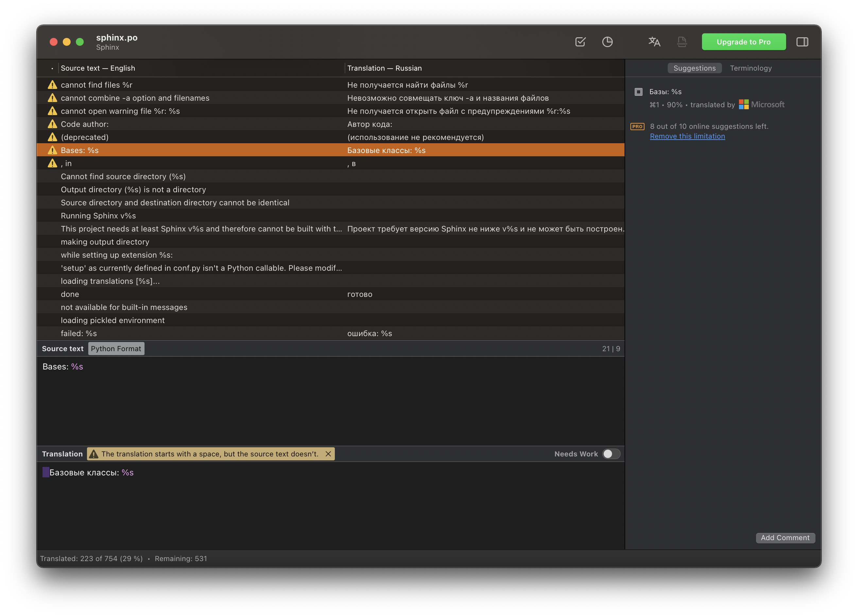Image resolution: width=858 pixels, height=616 pixels.
Task: Select the 'Running Sphinx v%s' row
Action: click(98, 216)
